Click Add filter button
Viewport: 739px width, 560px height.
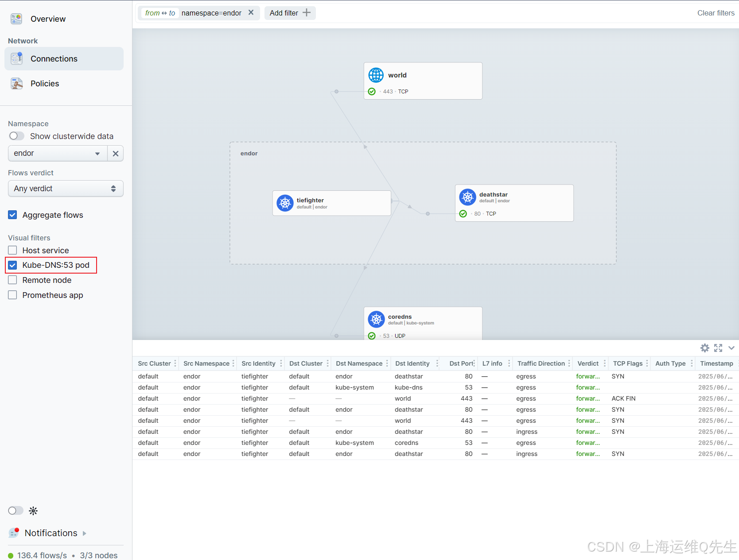click(290, 13)
